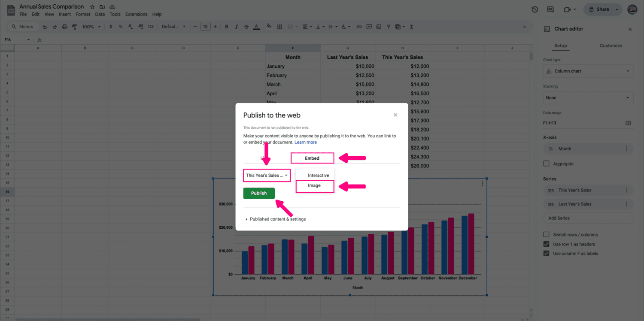The height and width of the screenshot is (321, 644).
Task: Select the Interactive embed option
Action: pyautogui.click(x=319, y=176)
